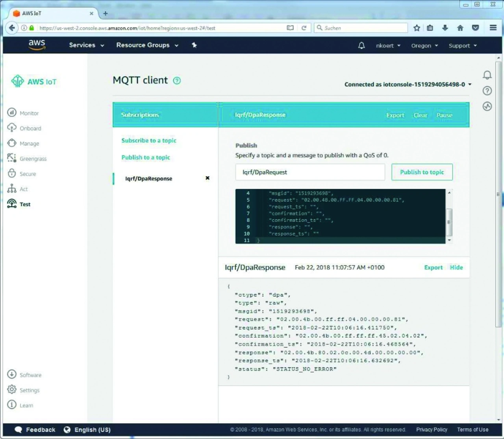Pause the message stream
Viewport: 504px width, 439px height.
(x=444, y=115)
